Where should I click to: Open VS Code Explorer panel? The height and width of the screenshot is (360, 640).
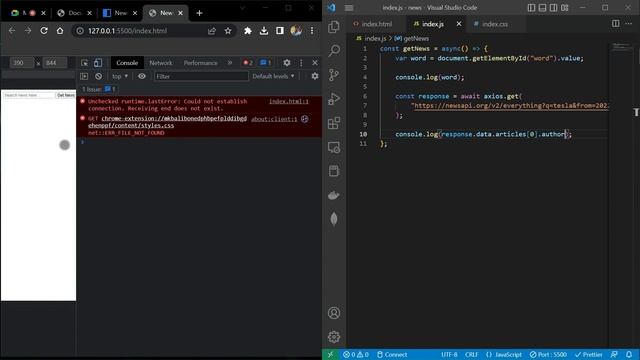(334, 27)
